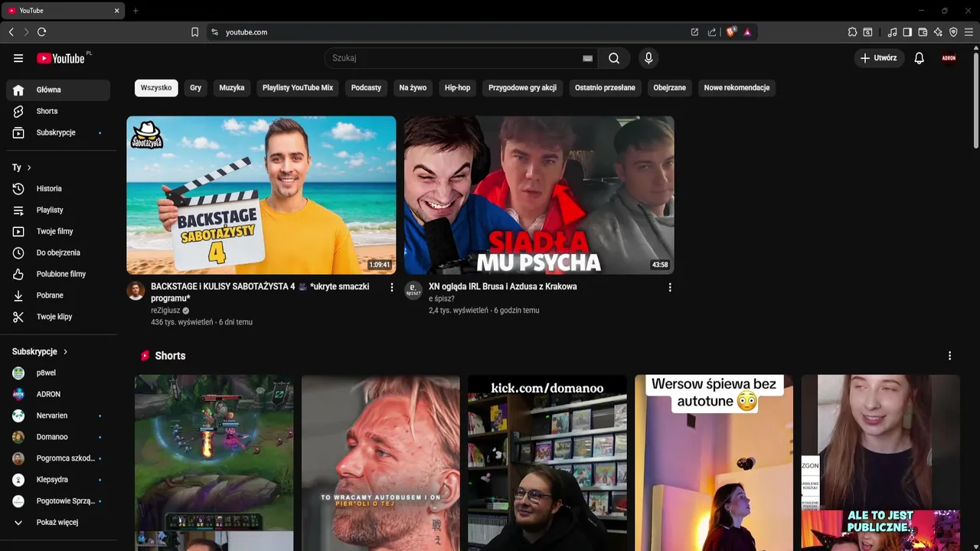
Task: Open Historia watch history
Action: [58, 188]
